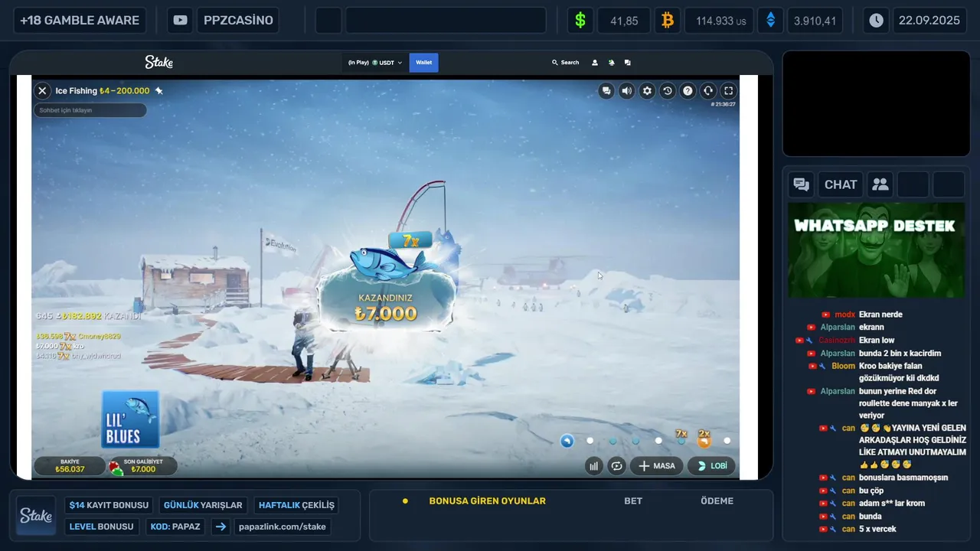The width and height of the screenshot is (980, 551).
Task: Click the Stake logo in site header
Action: click(x=158, y=63)
